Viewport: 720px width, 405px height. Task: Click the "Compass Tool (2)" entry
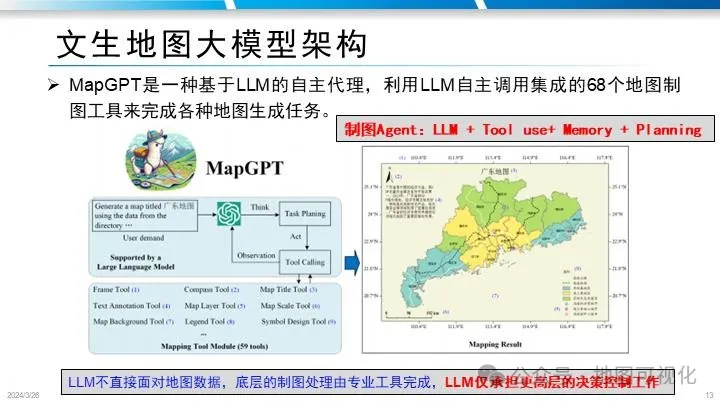[212, 289]
